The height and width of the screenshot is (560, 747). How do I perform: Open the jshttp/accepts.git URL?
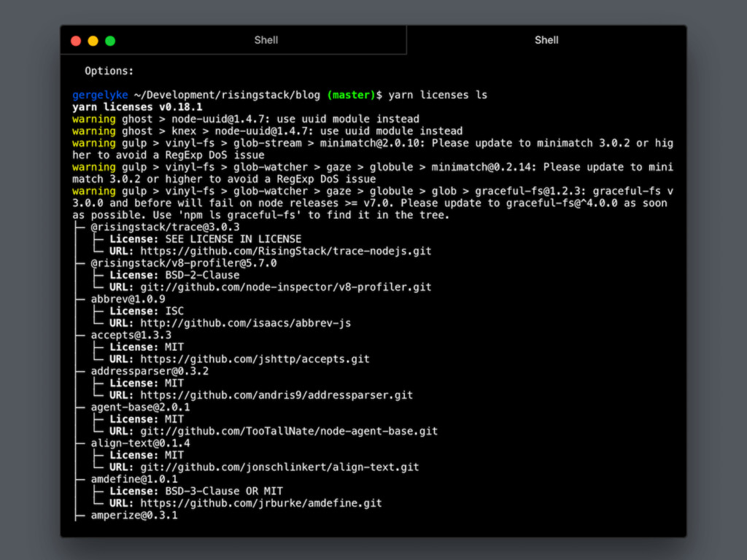coord(255,359)
